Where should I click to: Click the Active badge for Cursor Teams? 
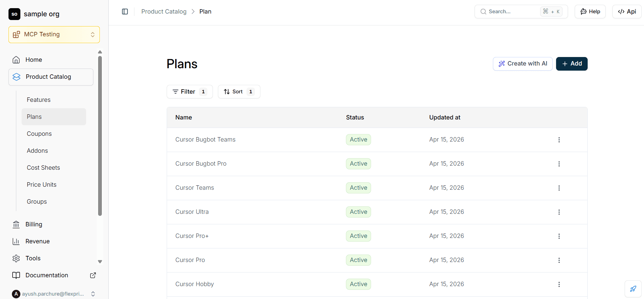(x=358, y=188)
